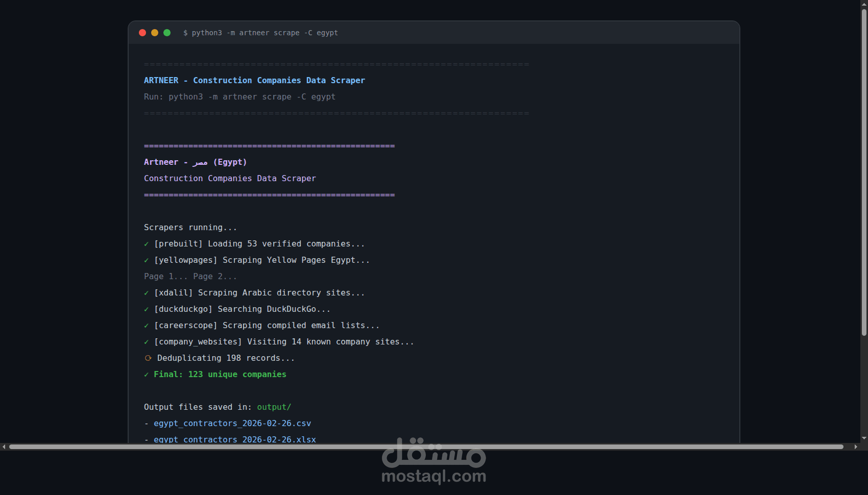Image resolution: width=868 pixels, height=495 pixels.
Task: Click the file name "egypt_contractors_2026-02-26.csv"
Action: (x=232, y=424)
